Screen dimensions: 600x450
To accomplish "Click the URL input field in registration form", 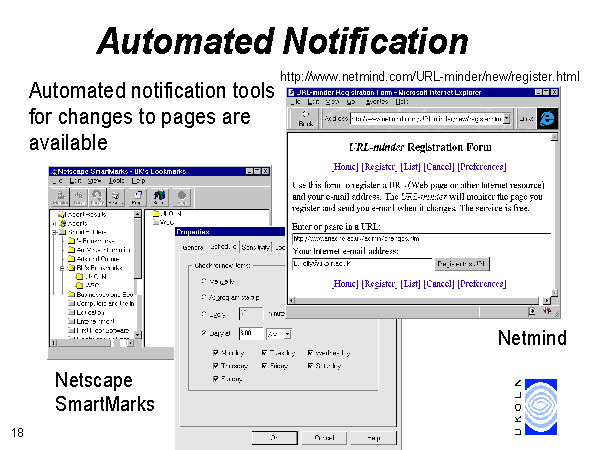I will [421, 239].
